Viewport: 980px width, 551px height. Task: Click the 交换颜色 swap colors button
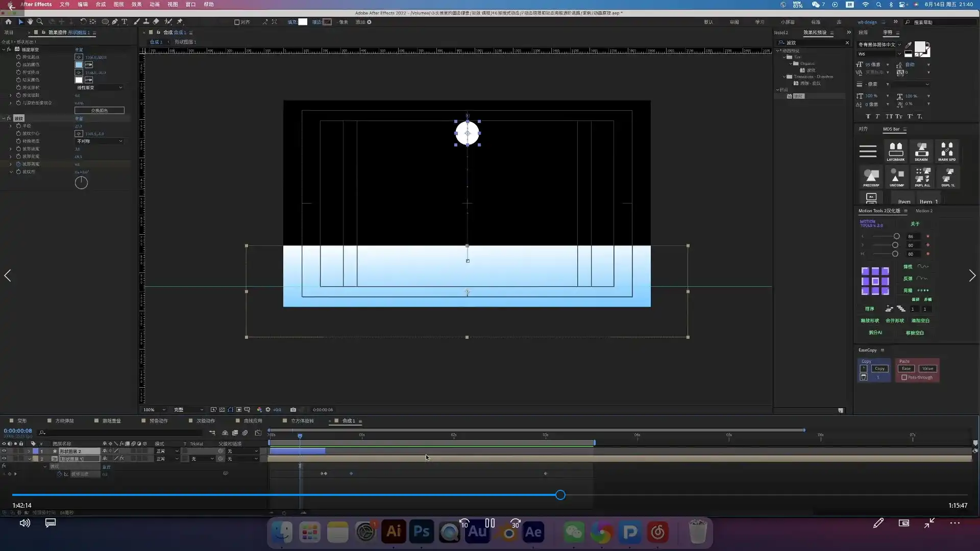click(99, 110)
